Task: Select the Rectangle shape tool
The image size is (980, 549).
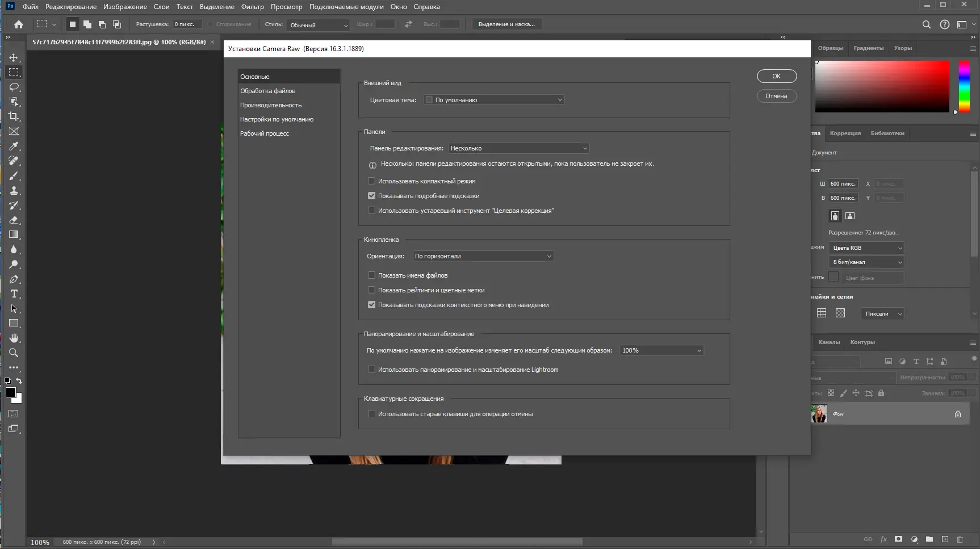Action: [14, 323]
